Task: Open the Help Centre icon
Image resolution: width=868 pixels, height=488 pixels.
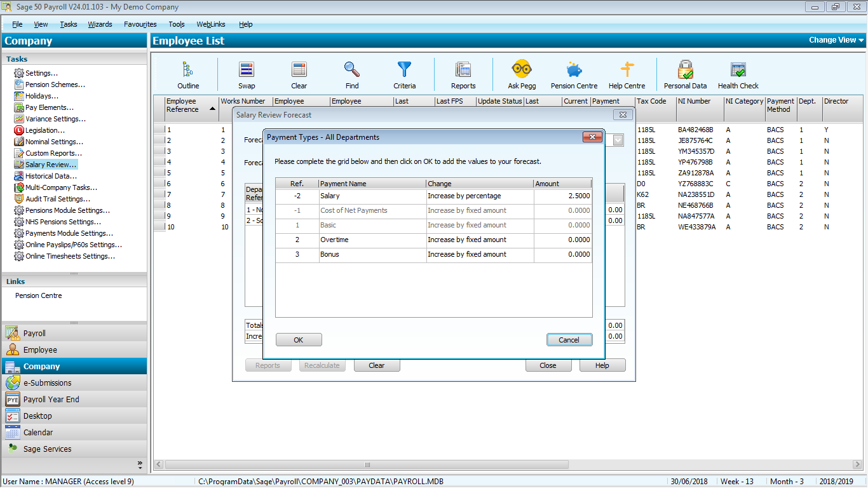Action: point(627,73)
